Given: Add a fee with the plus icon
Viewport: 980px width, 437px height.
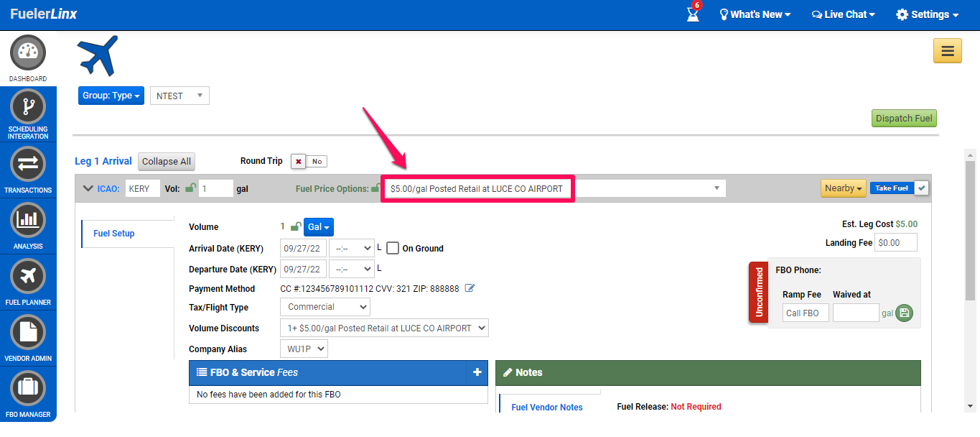Looking at the screenshot, I should coord(477,372).
